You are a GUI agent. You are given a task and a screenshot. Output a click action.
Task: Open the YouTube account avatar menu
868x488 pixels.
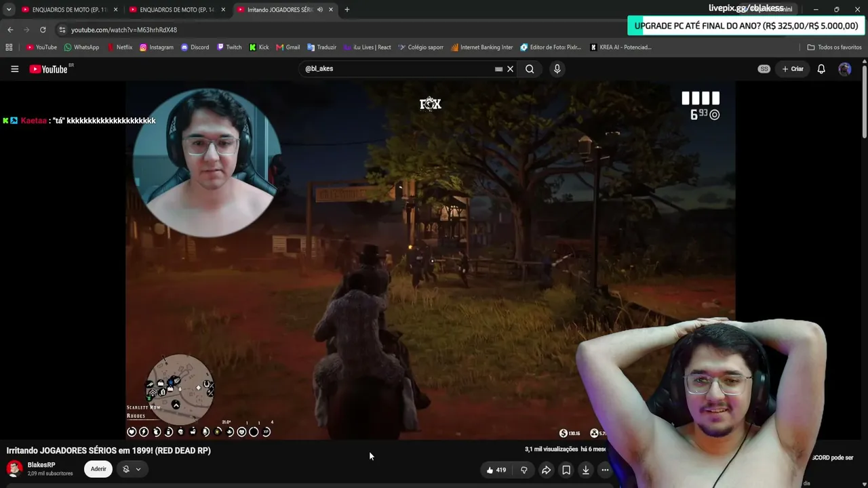(844, 68)
